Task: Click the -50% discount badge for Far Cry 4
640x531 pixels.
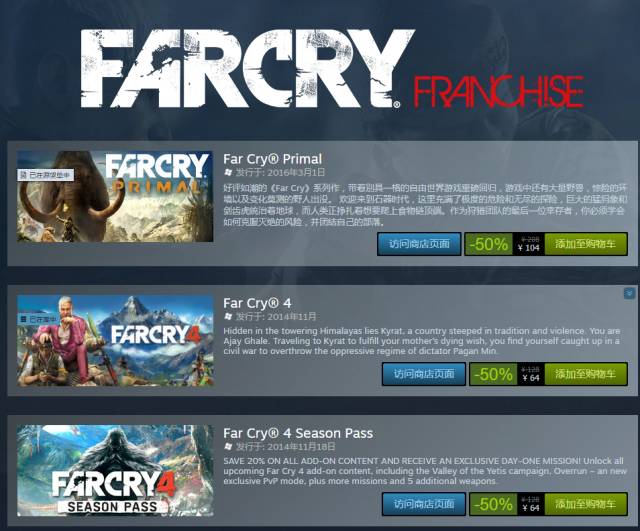Action: [493, 374]
